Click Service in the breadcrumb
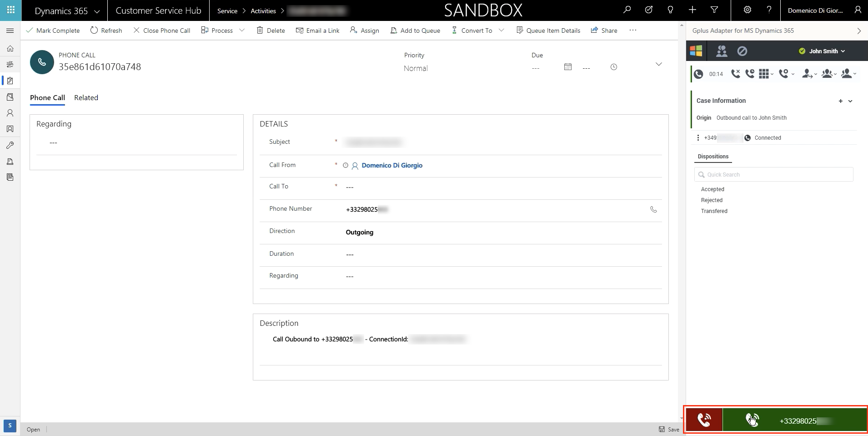 [x=227, y=11]
